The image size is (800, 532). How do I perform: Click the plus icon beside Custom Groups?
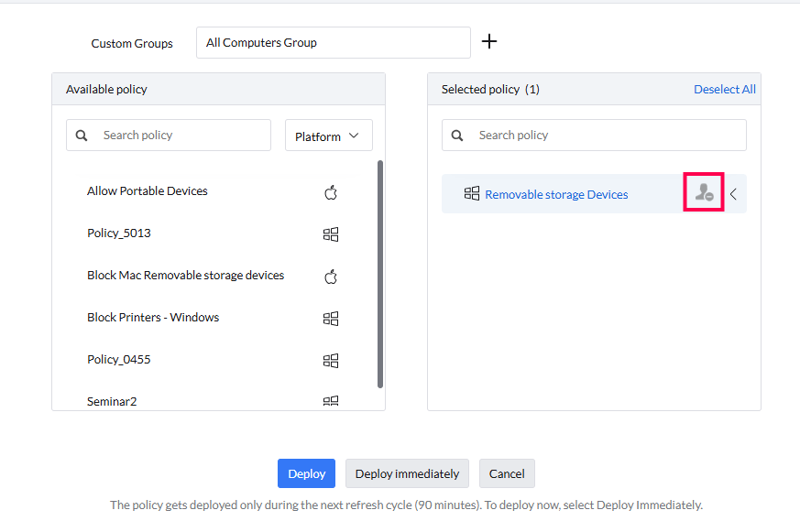pos(489,41)
